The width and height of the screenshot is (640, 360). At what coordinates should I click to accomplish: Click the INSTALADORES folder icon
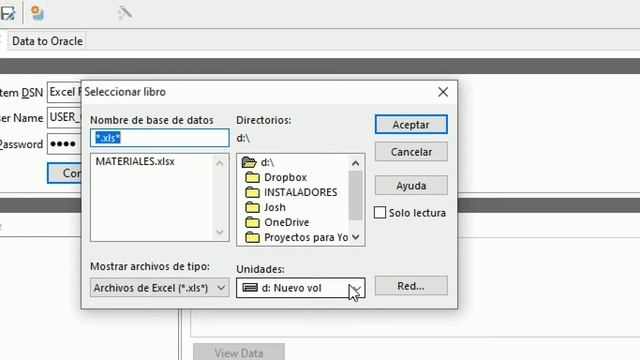point(252,192)
